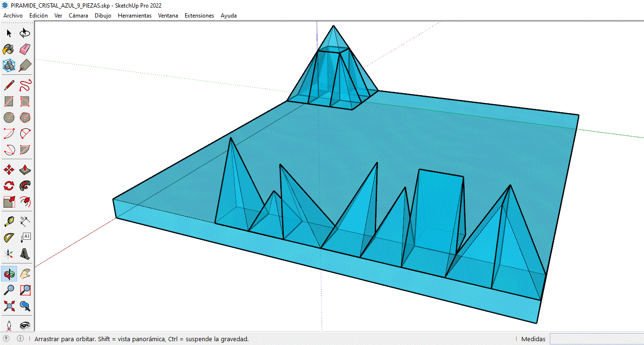The height and width of the screenshot is (345, 644).
Task: Select the Make Component tool
Action: tap(9, 65)
